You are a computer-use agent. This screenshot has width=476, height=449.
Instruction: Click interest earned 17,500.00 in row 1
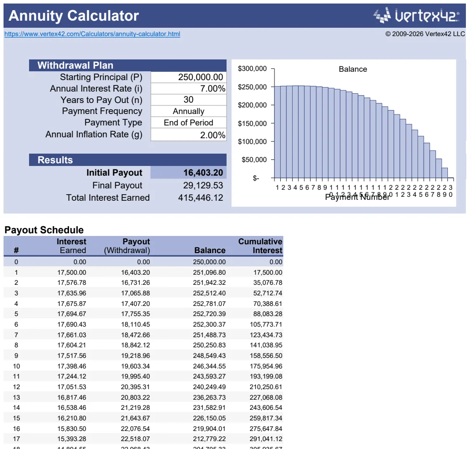pyautogui.click(x=72, y=272)
